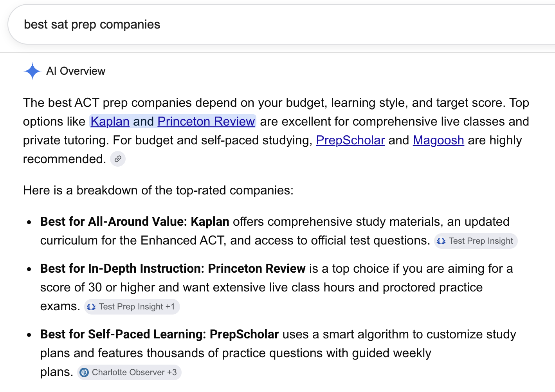Open the Princeton Review link

click(206, 121)
